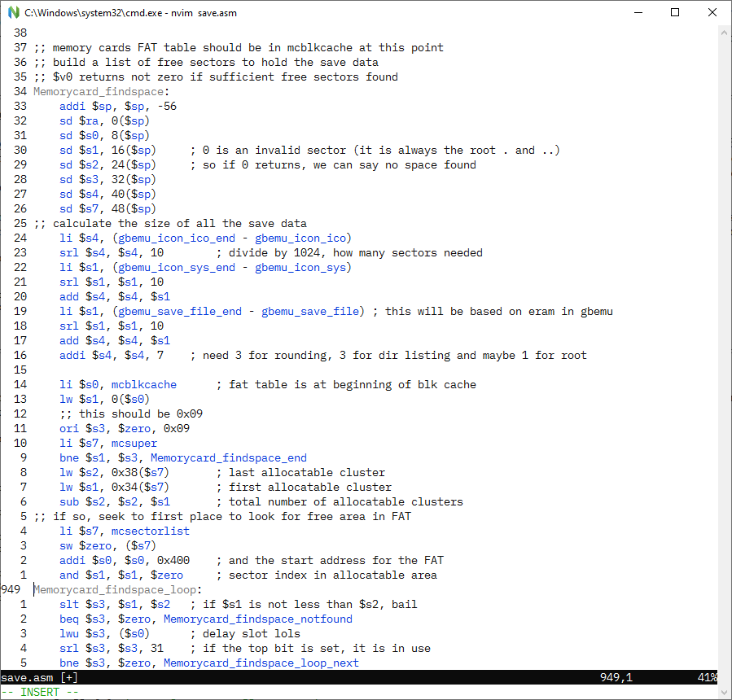Click comment 'need 3 for rounding'
Image resolution: width=732 pixels, height=700 pixels.
261,355
